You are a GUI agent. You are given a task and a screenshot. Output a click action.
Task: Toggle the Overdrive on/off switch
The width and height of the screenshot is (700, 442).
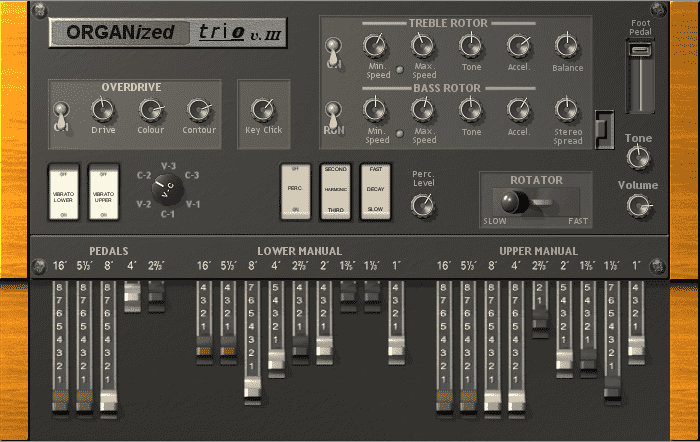click(x=61, y=116)
